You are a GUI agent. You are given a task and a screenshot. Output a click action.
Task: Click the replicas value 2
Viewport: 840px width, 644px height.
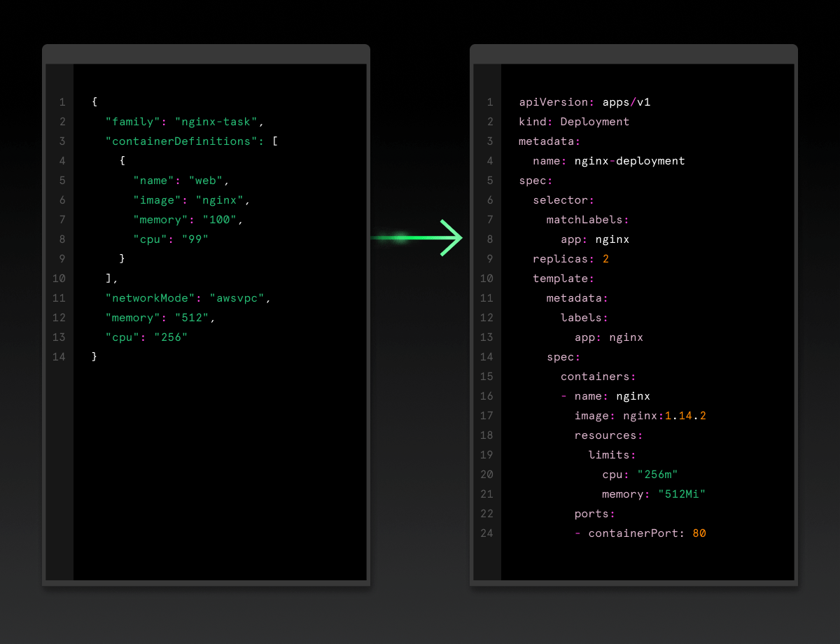pyautogui.click(x=605, y=259)
